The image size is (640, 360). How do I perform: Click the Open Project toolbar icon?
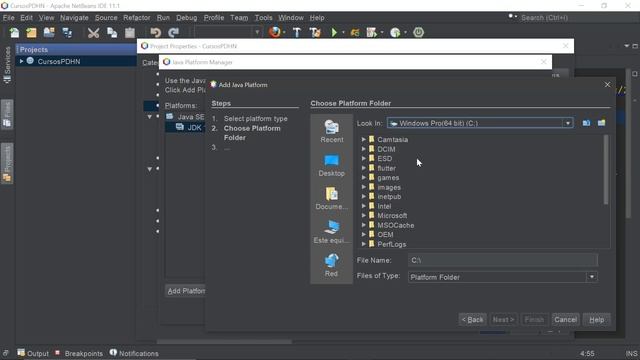49,33
